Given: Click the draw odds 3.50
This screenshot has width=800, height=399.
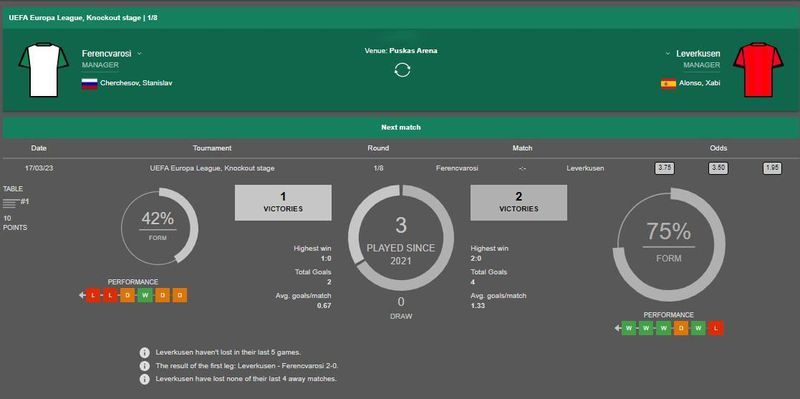Looking at the screenshot, I should 718,168.
